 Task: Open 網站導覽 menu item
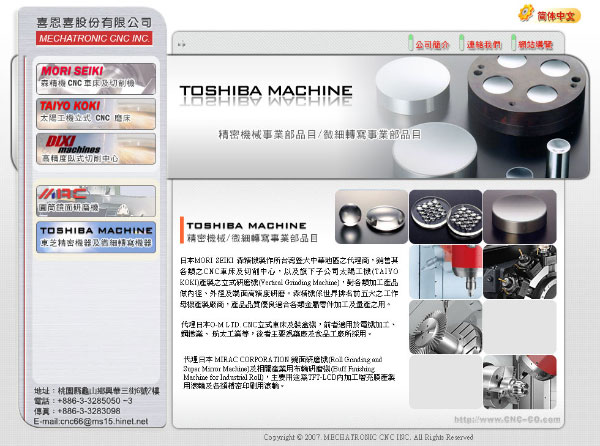coord(535,45)
